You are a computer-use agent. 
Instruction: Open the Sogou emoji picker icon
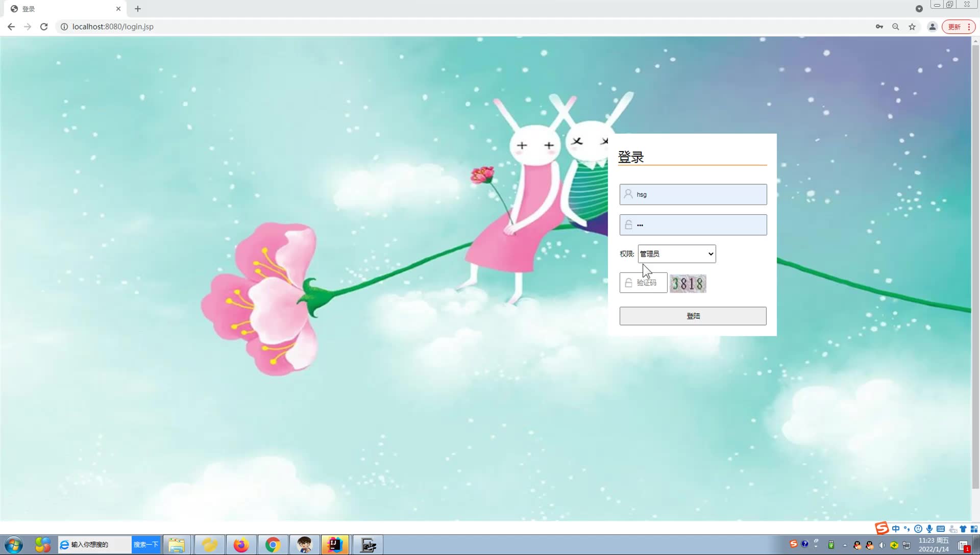pyautogui.click(x=918, y=529)
